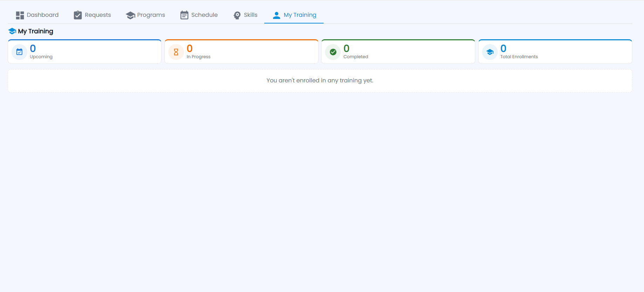Click the "In Progress" label
This screenshot has height=292, width=644.
point(198,57)
